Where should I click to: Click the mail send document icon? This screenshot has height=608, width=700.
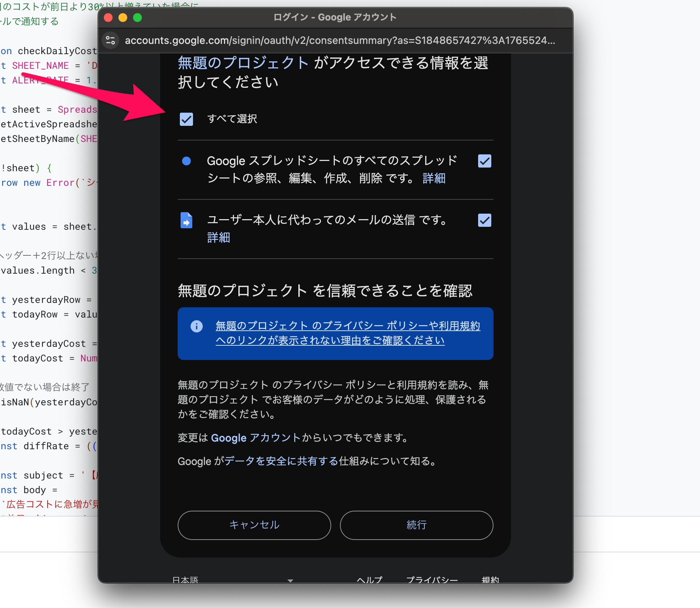click(x=186, y=220)
